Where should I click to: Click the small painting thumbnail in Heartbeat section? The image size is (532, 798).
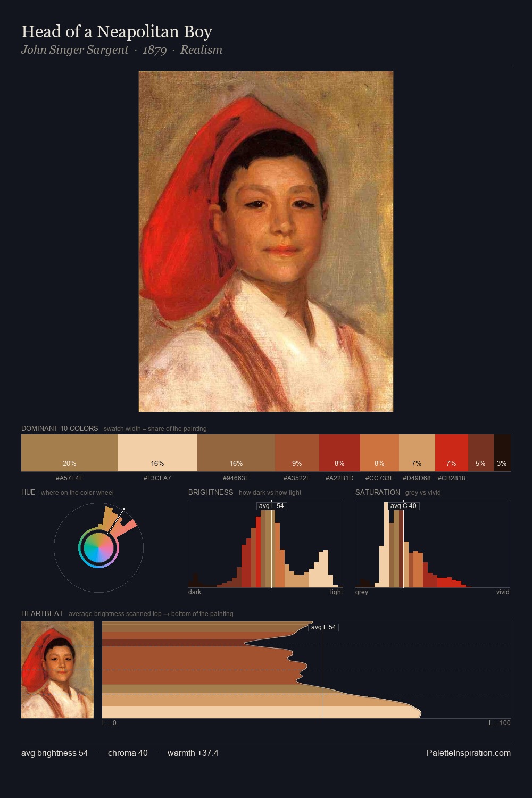coord(57,670)
